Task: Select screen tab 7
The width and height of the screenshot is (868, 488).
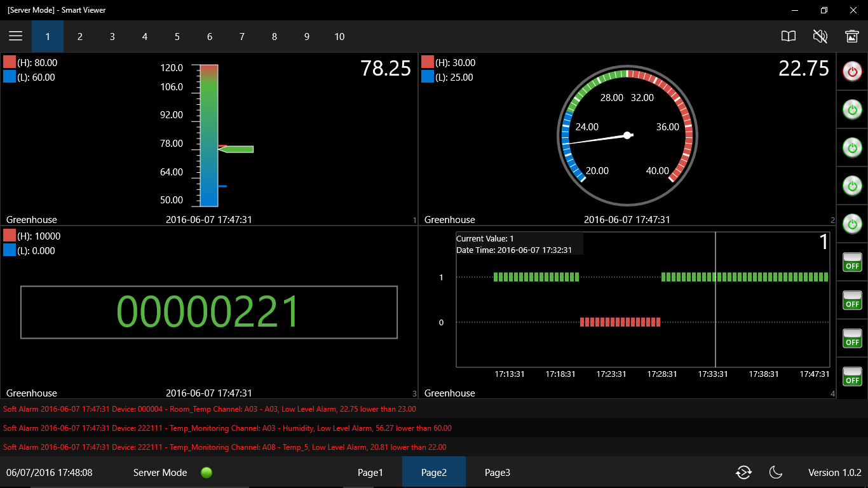Action: (242, 36)
